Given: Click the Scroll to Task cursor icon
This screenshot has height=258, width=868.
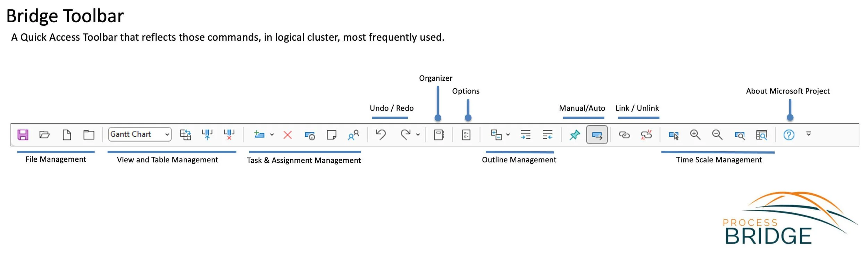Looking at the screenshot, I should [674, 135].
